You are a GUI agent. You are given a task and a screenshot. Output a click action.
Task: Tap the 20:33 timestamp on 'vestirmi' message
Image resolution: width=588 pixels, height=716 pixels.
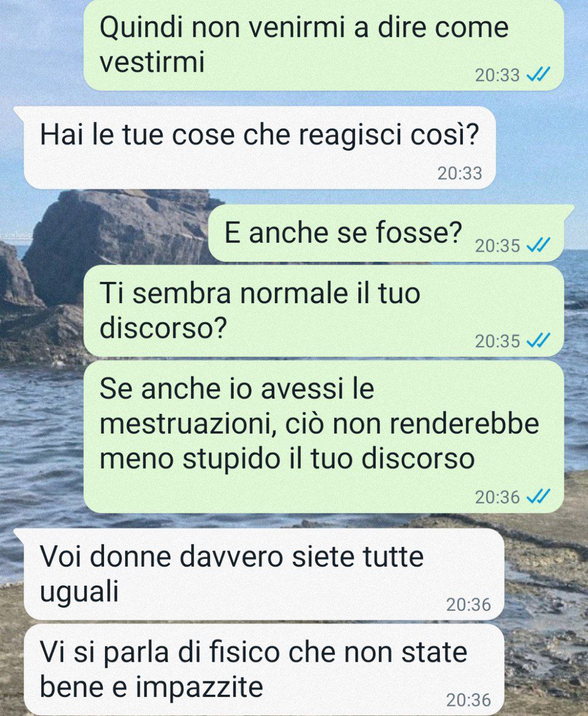[x=497, y=74]
